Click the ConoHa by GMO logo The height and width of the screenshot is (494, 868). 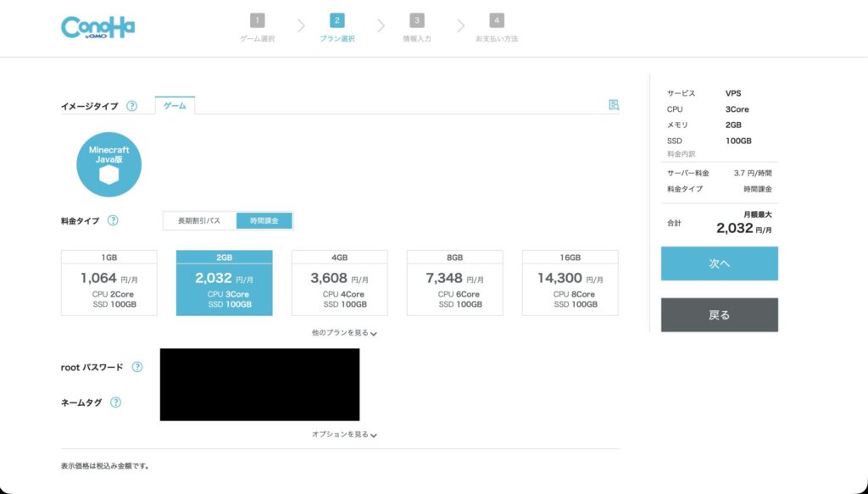(x=98, y=27)
